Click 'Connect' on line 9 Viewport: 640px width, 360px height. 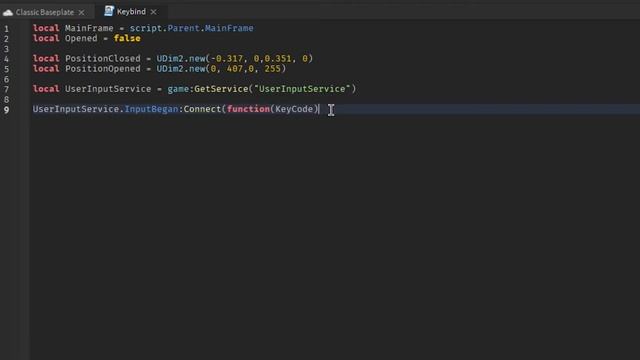(202, 109)
